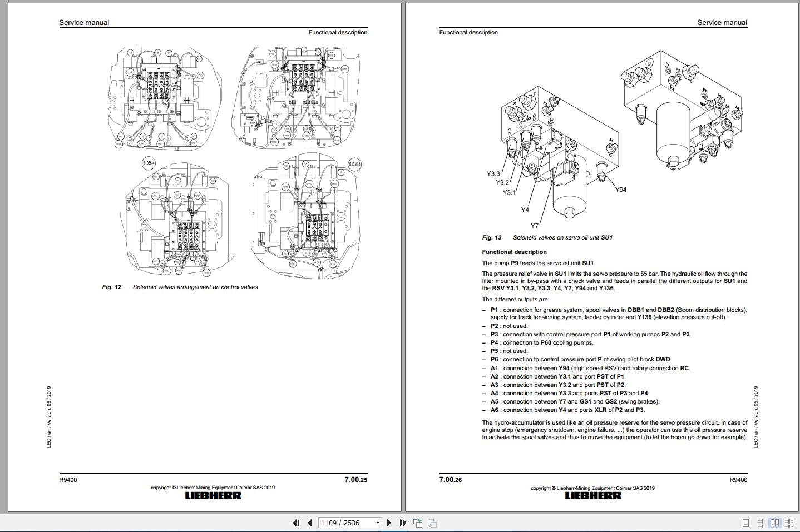The image size is (800, 532).
Task: Click the E1035-4 circled label in diagram
Action: click(149, 163)
